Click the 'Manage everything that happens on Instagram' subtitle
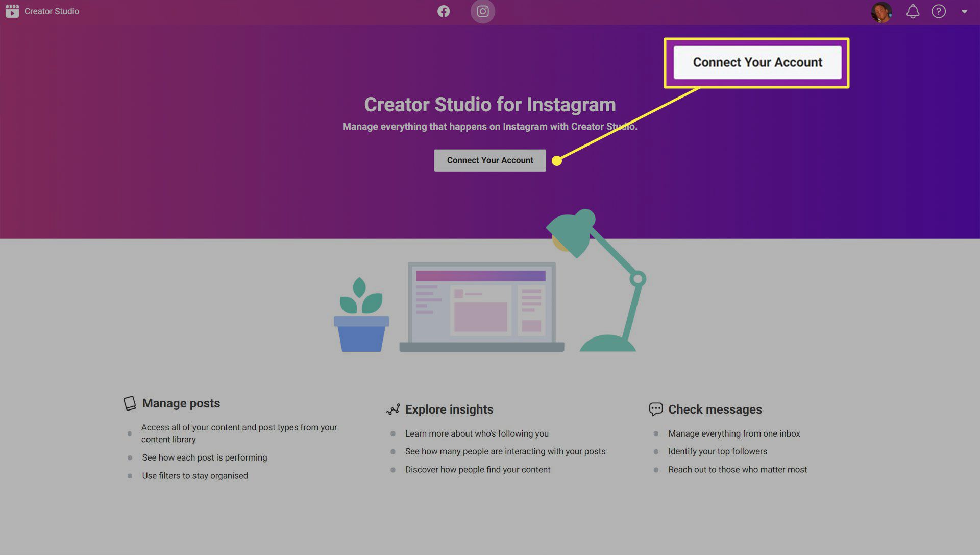Image resolution: width=980 pixels, height=555 pixels. 490,127
